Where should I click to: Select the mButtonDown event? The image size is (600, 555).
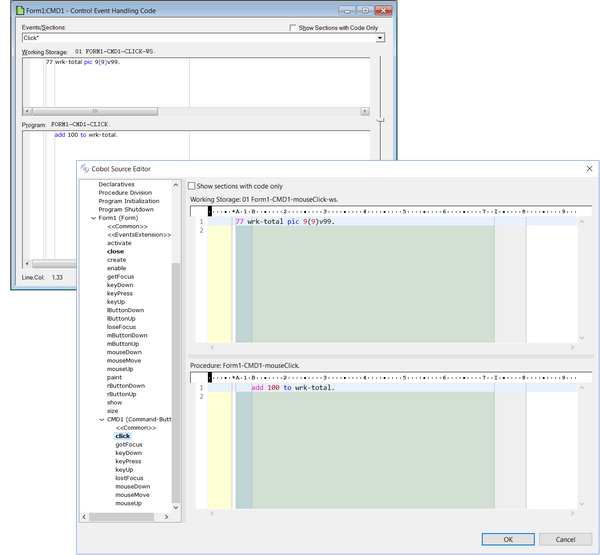pyautogui.click(x=127, y=336)
